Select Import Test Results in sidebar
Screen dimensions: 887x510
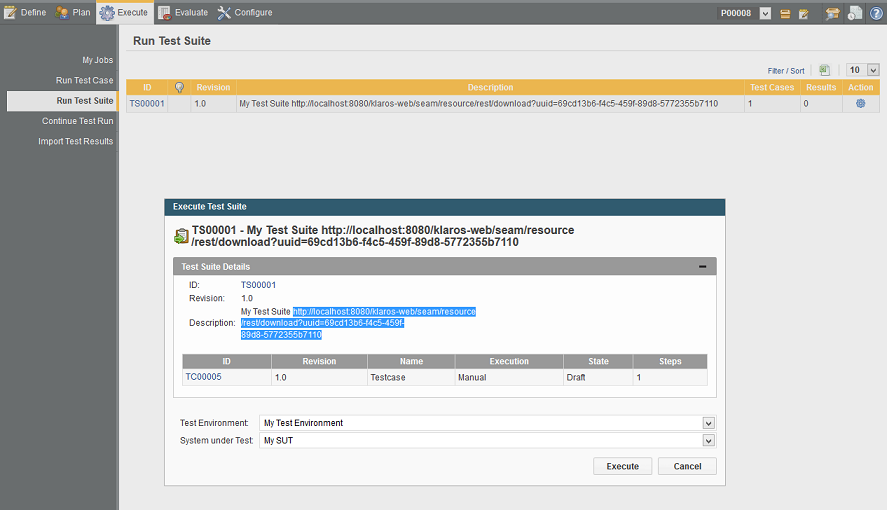[x=76, y=141]
